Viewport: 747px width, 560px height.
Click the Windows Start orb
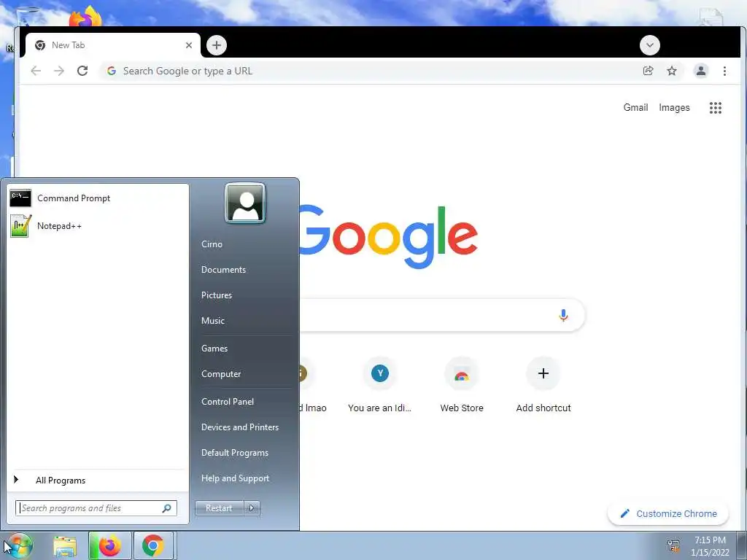[18, 546]
